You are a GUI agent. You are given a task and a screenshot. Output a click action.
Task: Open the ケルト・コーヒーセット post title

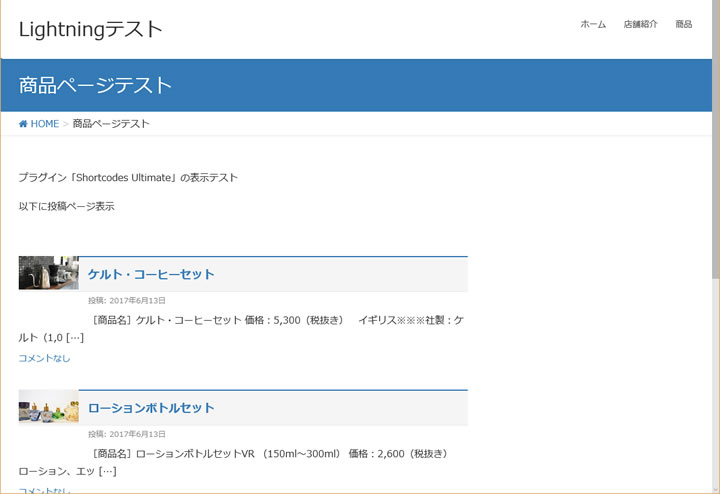(151, 274)
